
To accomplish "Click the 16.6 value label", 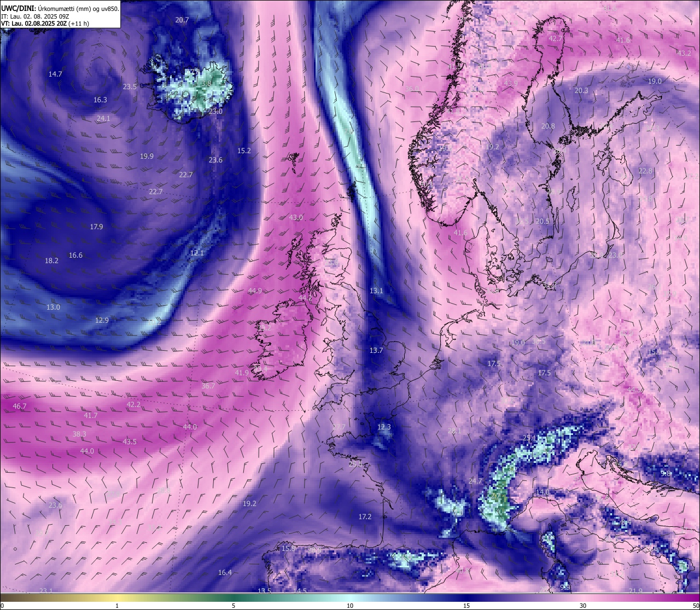I will (x=75, y=255).
